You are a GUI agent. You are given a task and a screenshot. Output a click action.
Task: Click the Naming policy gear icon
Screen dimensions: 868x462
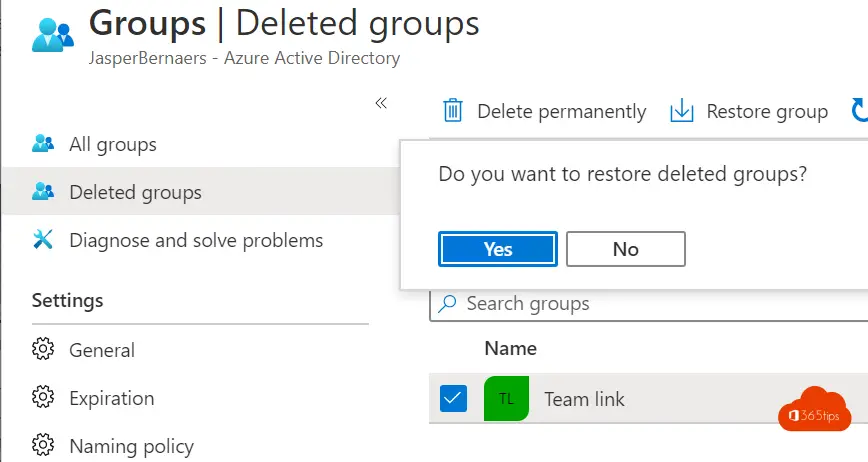(43, 445)
